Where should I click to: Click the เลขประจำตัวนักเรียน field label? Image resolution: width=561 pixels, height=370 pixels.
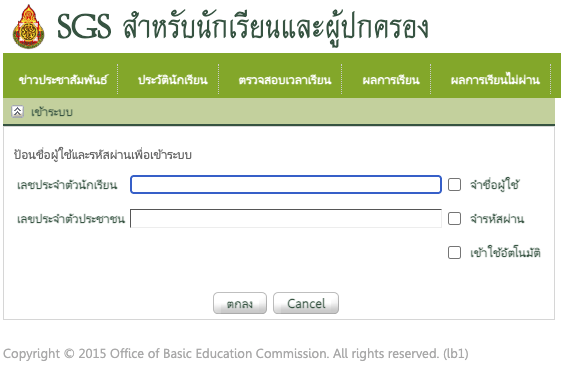(67, 185)
